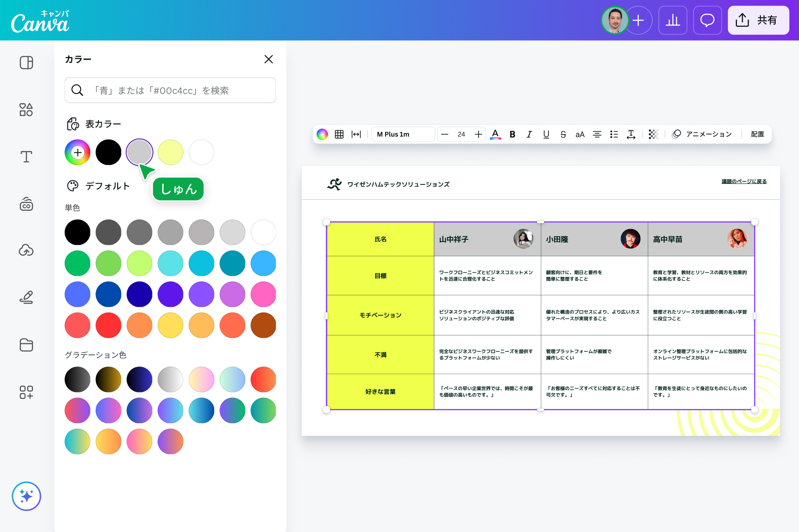Toggle the bulleted list
The height and width of the screenshot is (532, 799).
pos(614,134)
